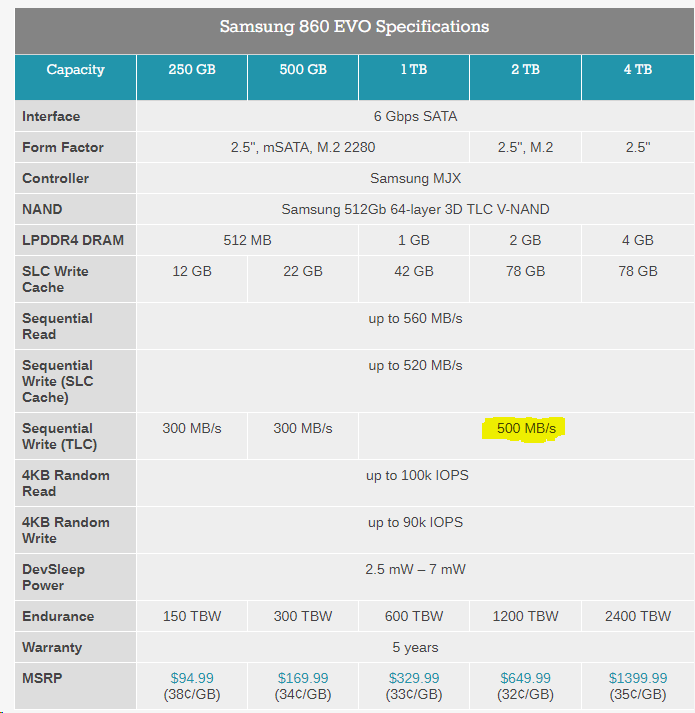Select the Samsung 512Gb 64-layer 3D TLC V-NAND text

click(x=415, y=209)
